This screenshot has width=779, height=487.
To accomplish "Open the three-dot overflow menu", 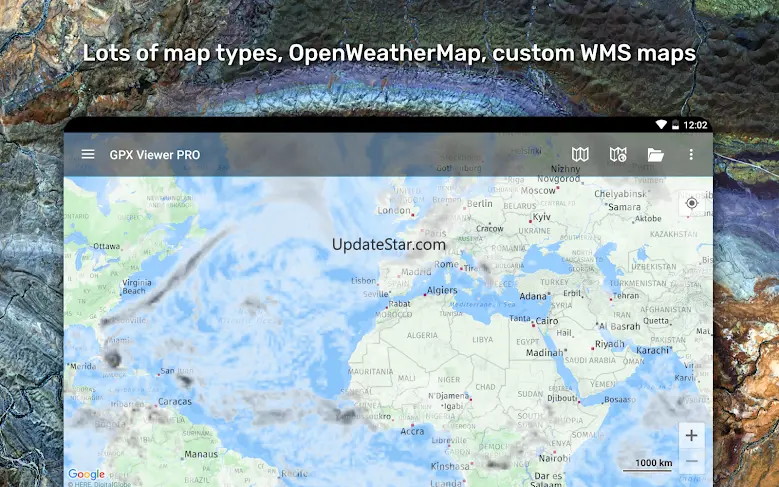I will click(x=691, y=155).
